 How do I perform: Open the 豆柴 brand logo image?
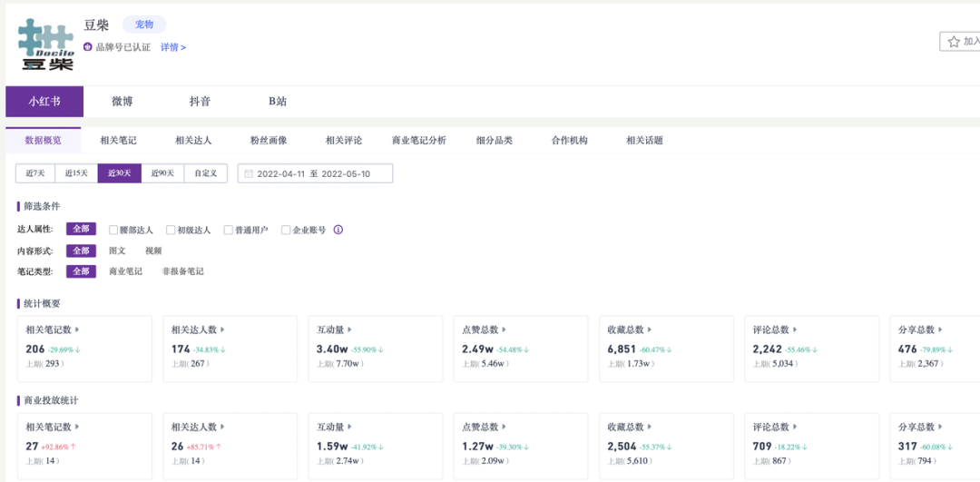pyautogui.click(x=46, y=44)
